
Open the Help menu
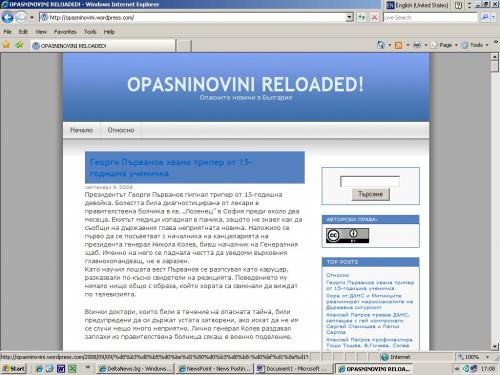[x=109, y=32]
